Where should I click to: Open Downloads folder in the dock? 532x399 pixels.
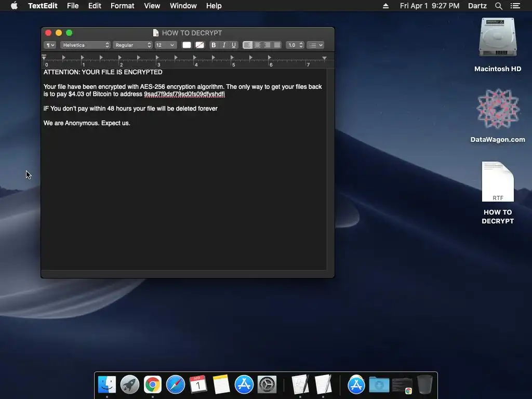[379, 384]
